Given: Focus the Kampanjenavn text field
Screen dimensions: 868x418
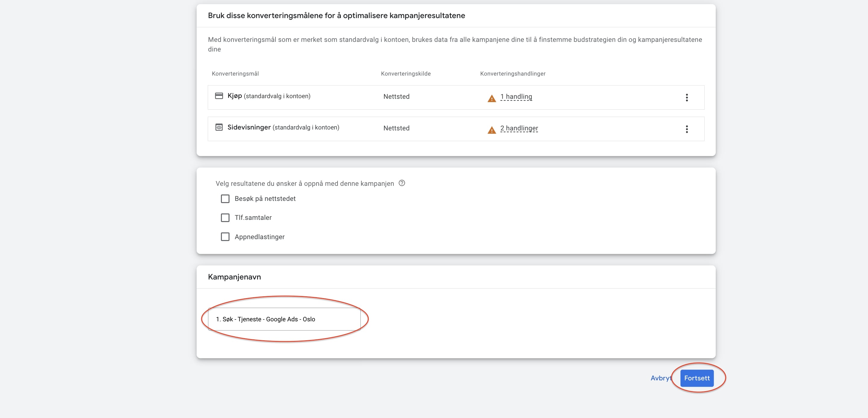Looking at the screenshot, I should tap(284, 319).
